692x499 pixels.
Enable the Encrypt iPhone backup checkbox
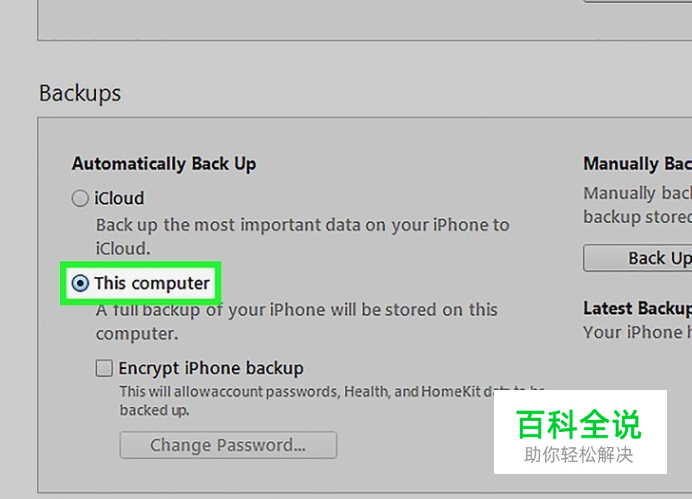point(104,368)
